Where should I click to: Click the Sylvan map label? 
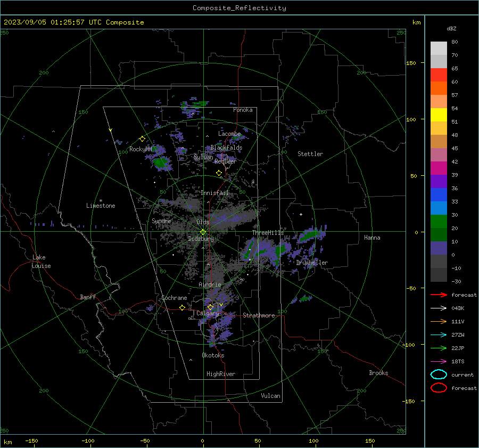[203, 157]
